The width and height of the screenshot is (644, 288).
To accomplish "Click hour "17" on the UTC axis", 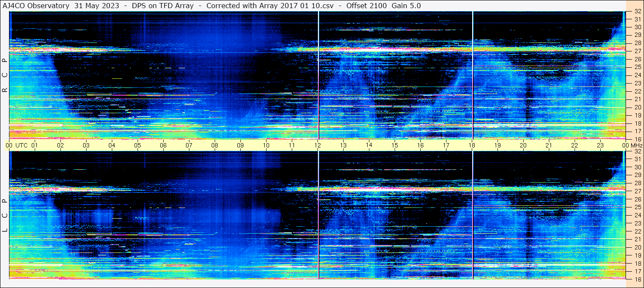I will (x=446, y=145).
